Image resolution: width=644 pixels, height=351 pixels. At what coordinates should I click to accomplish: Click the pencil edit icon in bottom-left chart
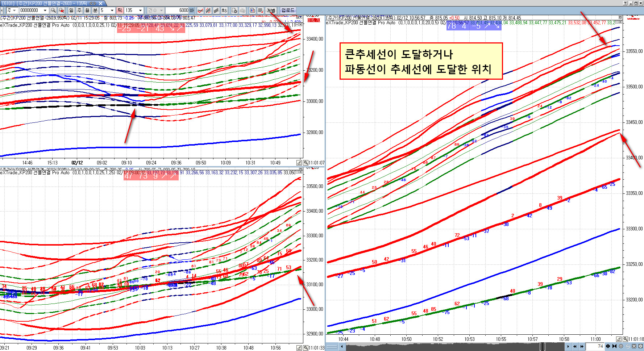point(299,348)
